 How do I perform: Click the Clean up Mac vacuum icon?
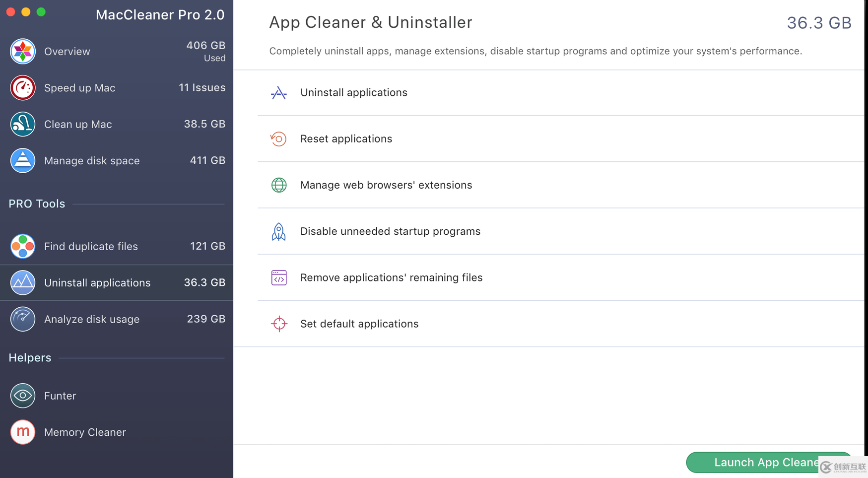tap(23, 124)
